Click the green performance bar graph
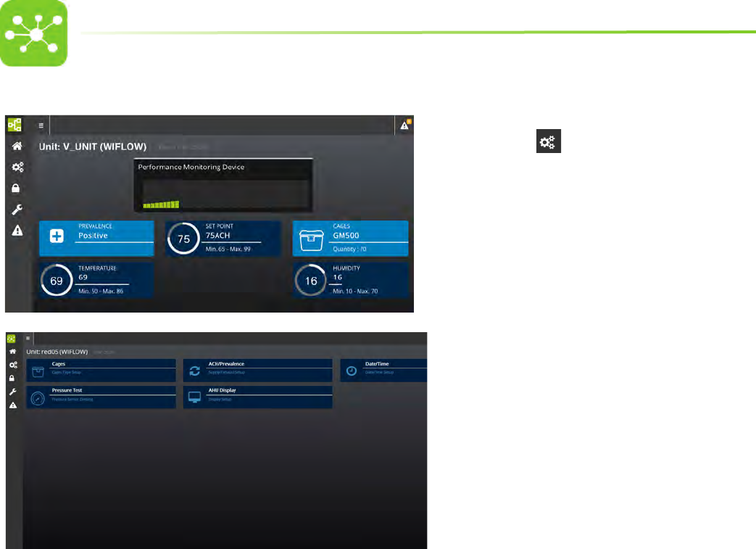This screenshot has height=549, width=756. pyautogui.click(x=161, y=205)
